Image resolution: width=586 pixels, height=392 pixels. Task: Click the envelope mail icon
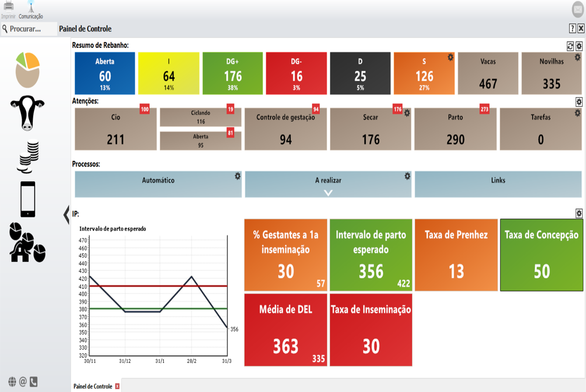[579, 10]
